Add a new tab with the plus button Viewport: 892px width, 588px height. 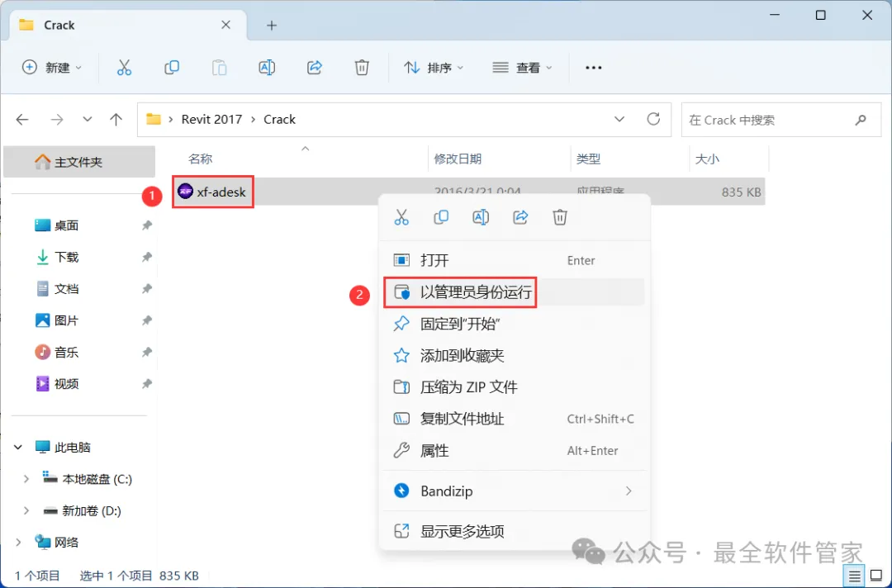coord(272,26)
